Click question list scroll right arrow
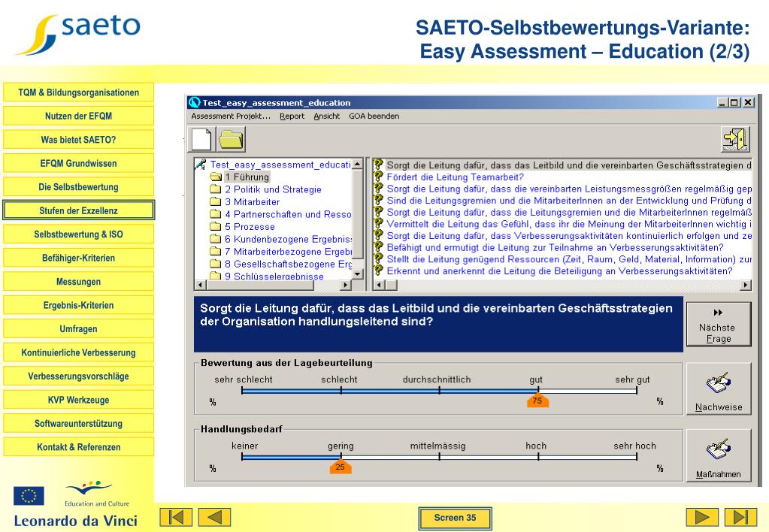 click(x=746, y=284)
